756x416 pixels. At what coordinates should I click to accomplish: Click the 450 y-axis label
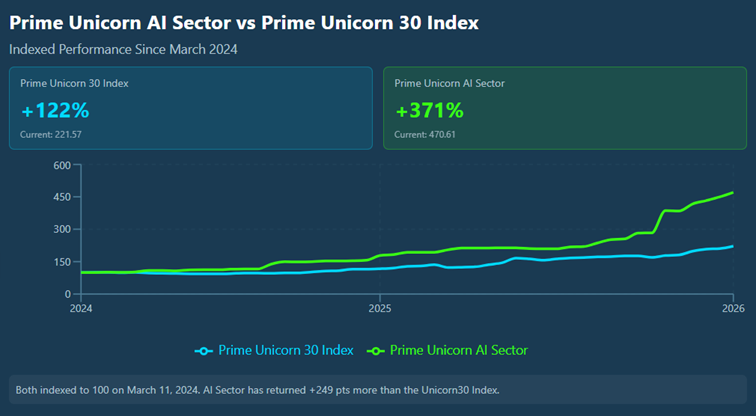(x=62, y=197)
